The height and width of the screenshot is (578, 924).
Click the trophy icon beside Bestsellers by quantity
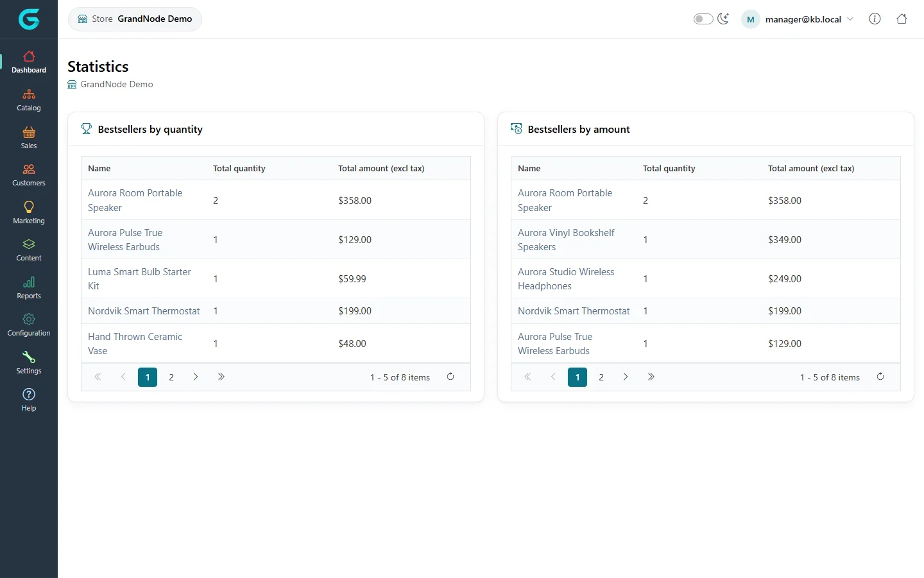pos(86,129)
